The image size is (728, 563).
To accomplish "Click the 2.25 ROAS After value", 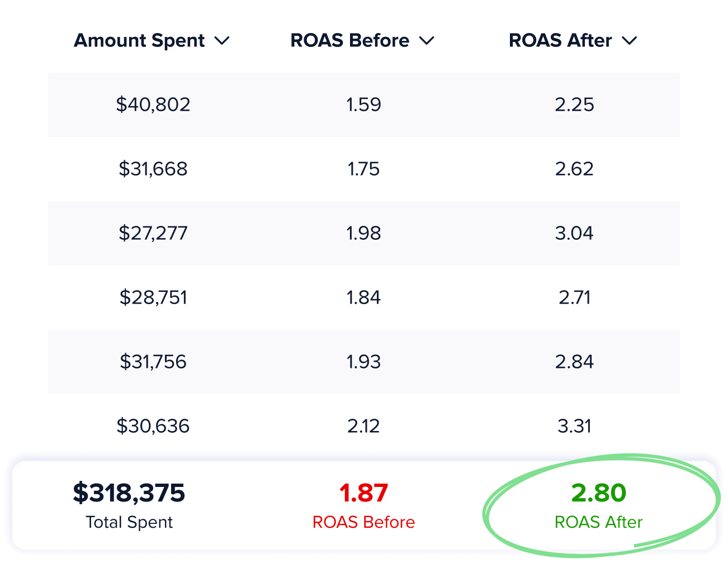I will pos(574,105).
